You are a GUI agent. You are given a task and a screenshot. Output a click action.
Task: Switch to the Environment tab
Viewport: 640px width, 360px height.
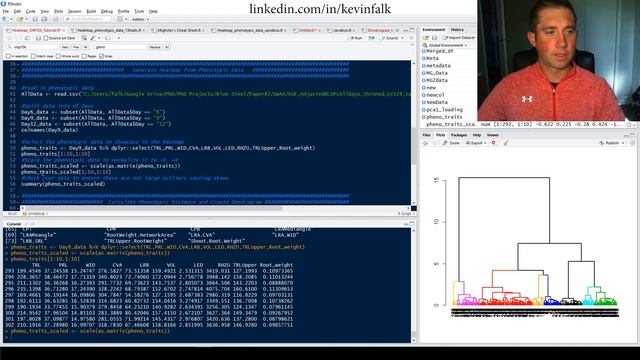click(x=433, y=30)
